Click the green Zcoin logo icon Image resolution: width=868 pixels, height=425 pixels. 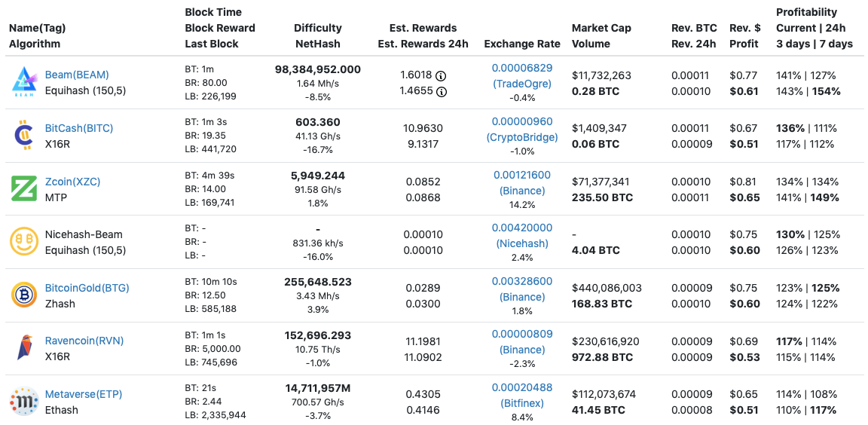click(23, 188)
